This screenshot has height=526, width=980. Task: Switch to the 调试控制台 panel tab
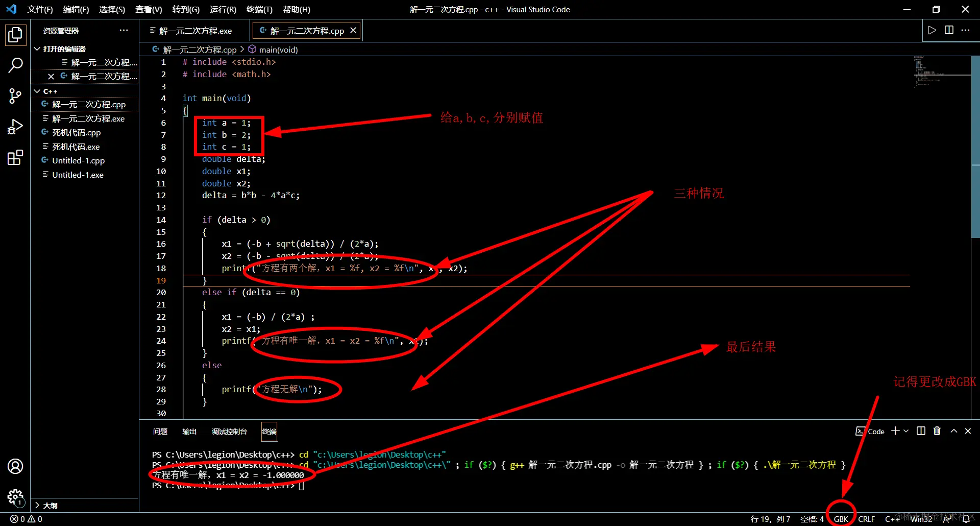click(229, 432)
